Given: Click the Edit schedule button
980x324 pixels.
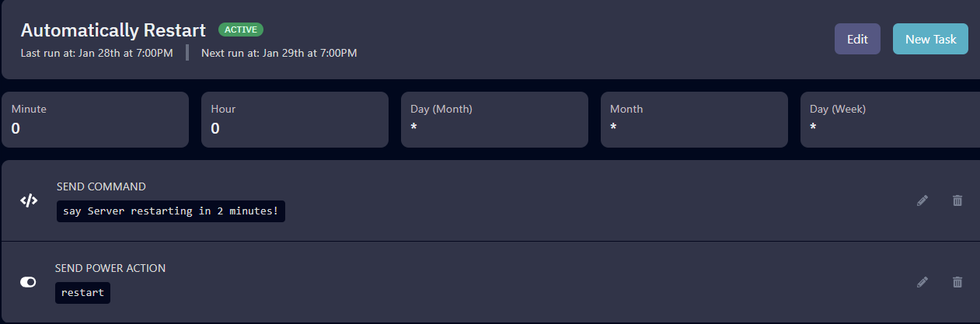Looking at the screenshot, I should (x=857, y=39).
